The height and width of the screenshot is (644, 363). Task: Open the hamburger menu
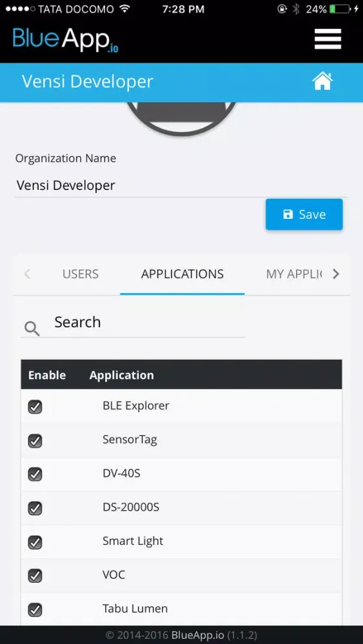coord(328,39)
